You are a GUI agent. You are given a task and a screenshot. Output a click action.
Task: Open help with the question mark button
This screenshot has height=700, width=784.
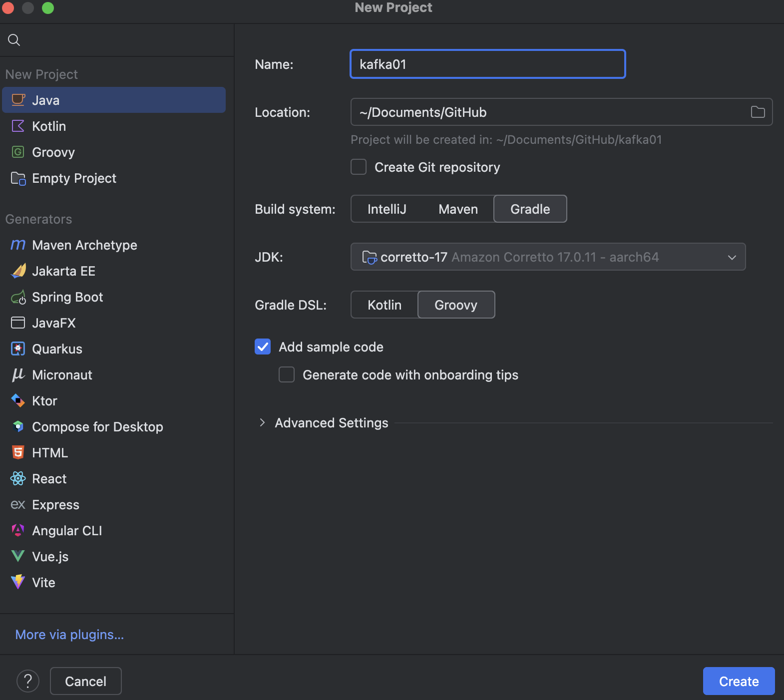pyautogui.click(x=28, y=681)
